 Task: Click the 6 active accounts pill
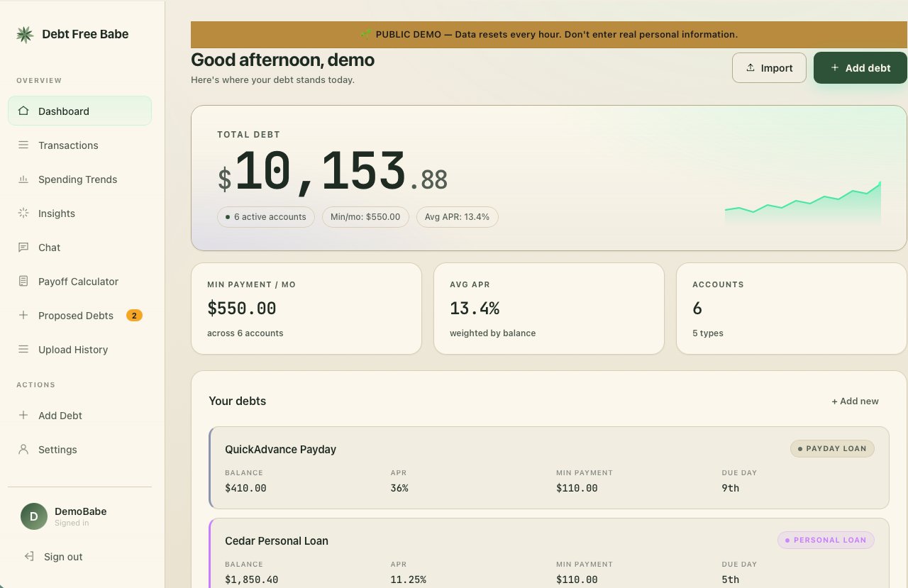266,217
